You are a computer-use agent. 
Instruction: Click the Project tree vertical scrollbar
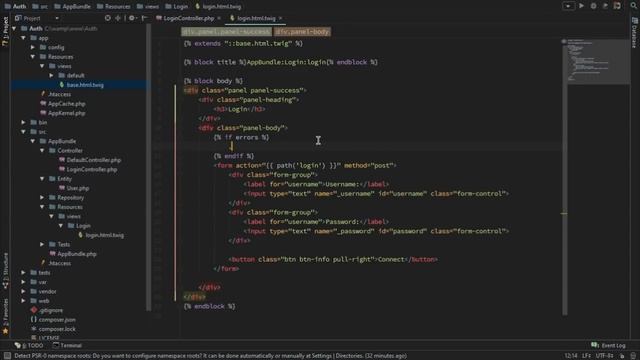click(x=149, y=167)
